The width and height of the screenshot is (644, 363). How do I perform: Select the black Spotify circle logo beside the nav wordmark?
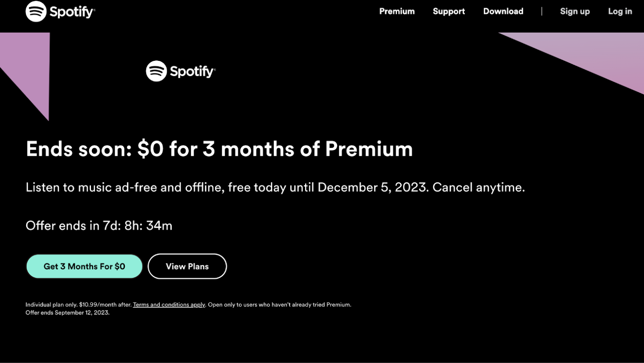click(35, 11)
